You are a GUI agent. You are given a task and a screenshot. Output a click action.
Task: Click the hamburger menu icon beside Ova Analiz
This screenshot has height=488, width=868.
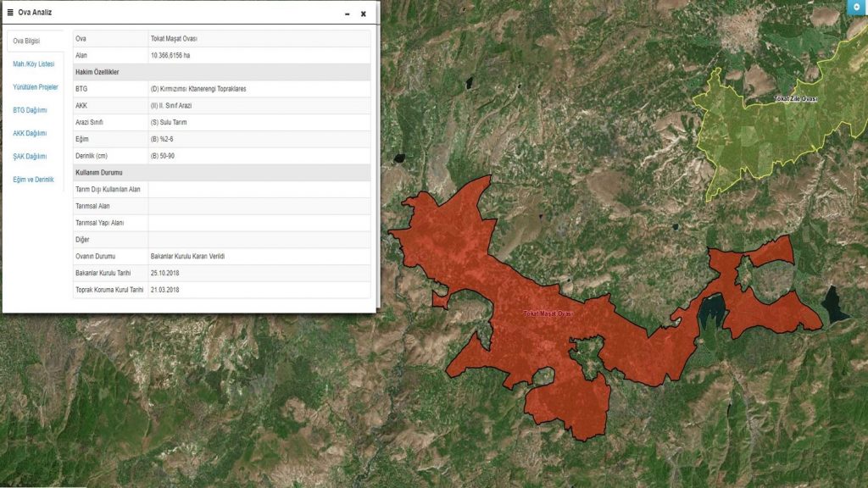(x=10, y=13)
